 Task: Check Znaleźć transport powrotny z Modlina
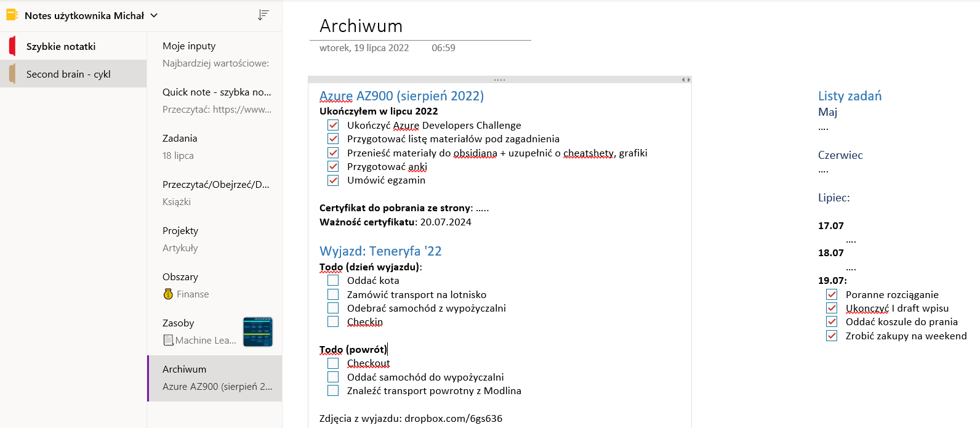pyautogui.click(x=333, y=390)
